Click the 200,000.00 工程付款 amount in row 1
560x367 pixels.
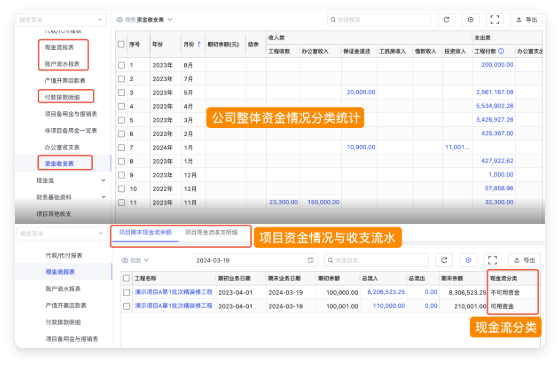point(497,65)
